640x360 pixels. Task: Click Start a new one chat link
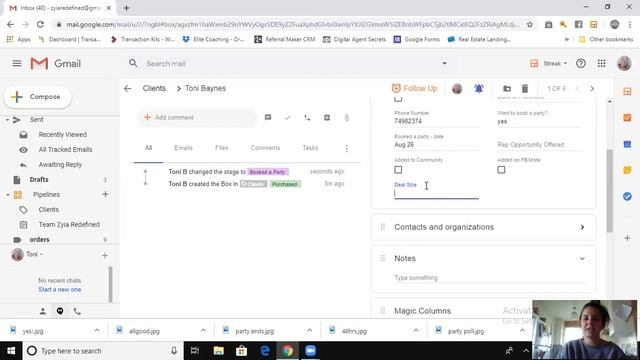click(60, 289)
